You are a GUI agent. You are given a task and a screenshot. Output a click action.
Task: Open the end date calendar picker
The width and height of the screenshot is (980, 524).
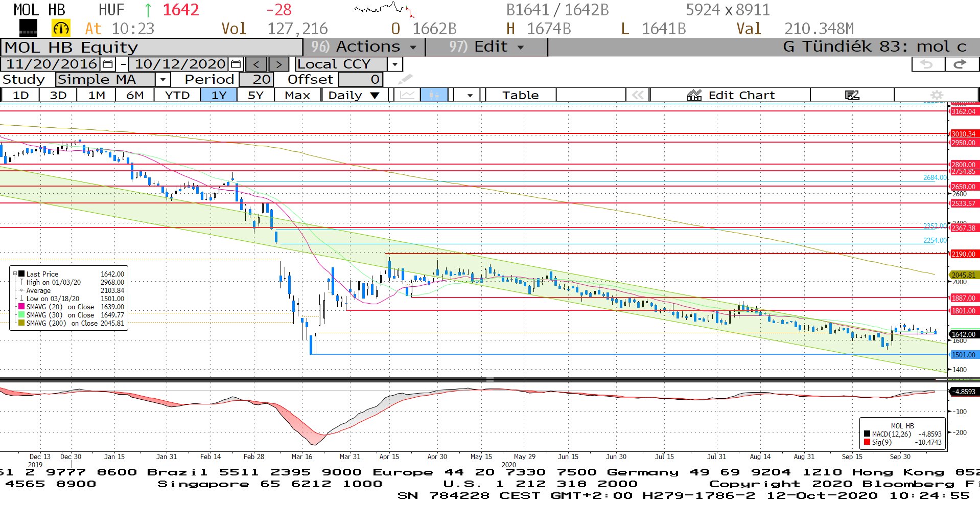point(236,64)
